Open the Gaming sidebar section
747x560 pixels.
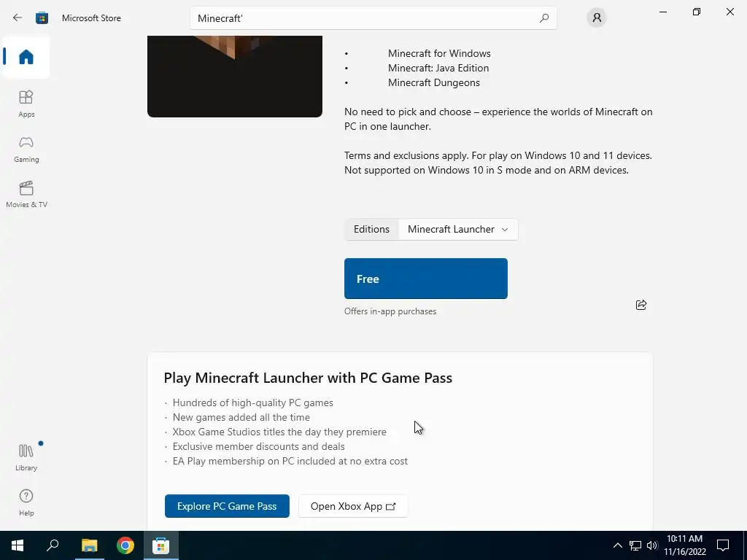[x=26, y=149]
